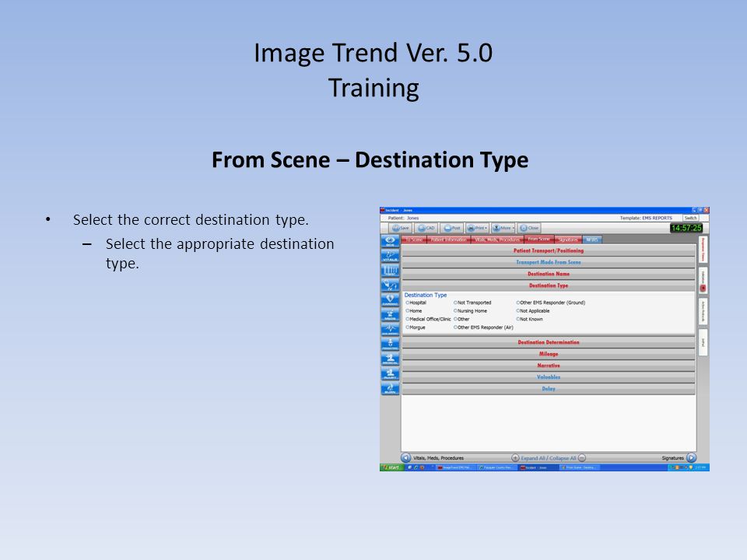Expand the Valuables section
Screen dimensions: 747x560
click(549, 377)
